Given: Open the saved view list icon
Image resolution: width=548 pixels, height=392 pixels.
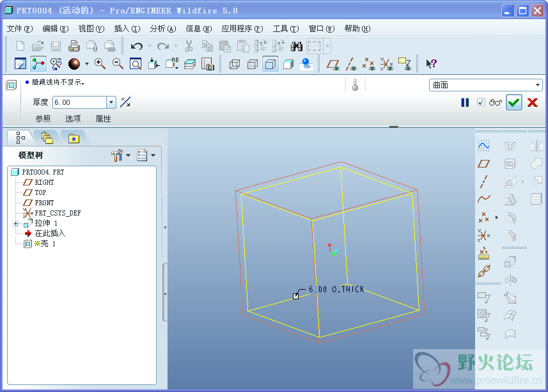Looking at the screenshot, I should 171,64.
